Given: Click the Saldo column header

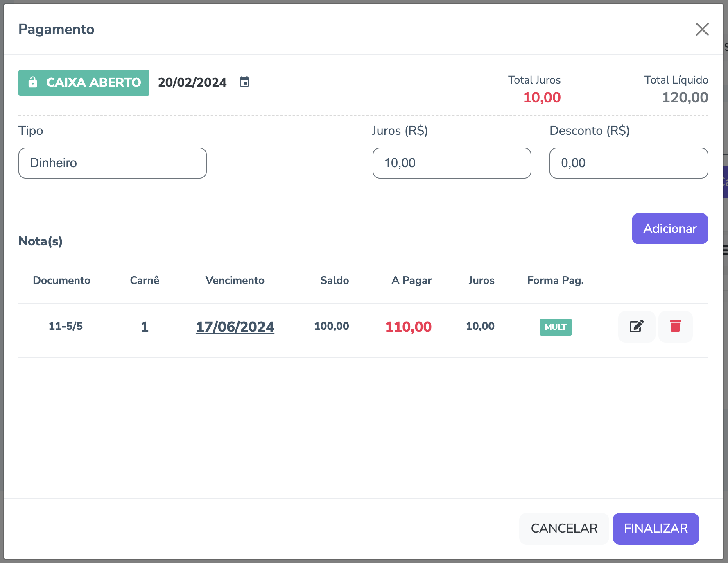Looking at the screenshot, I should [x=335, y=280].
